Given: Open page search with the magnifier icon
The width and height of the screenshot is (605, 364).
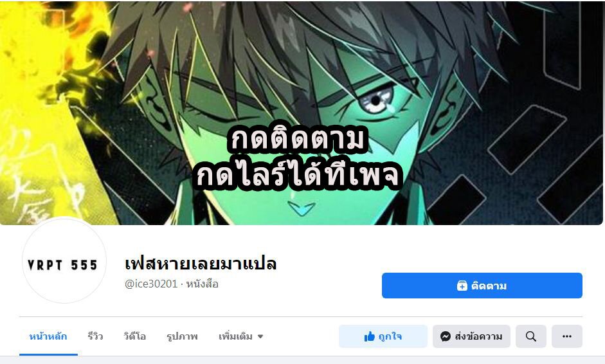Looking at the screenshot, I should tap(531, 336).
